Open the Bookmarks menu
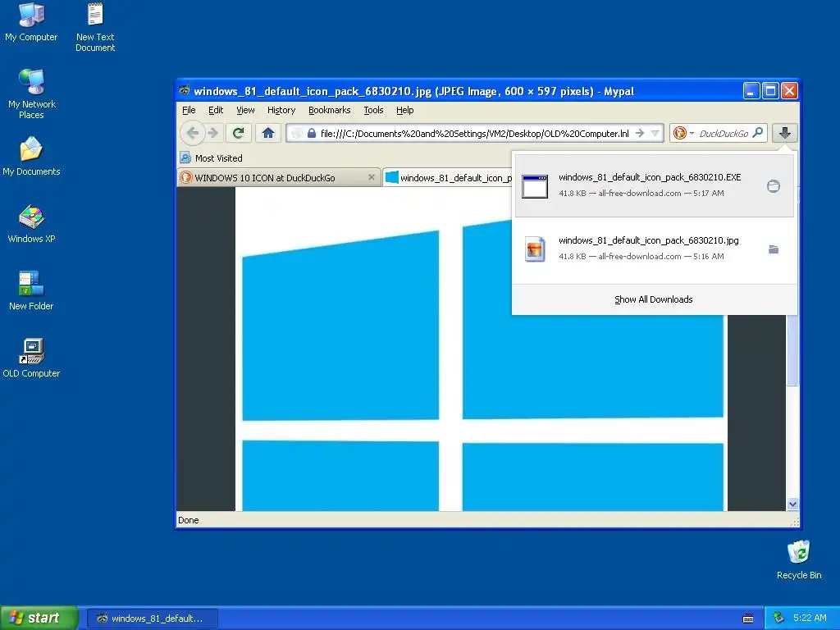 (x=330, y=110)
